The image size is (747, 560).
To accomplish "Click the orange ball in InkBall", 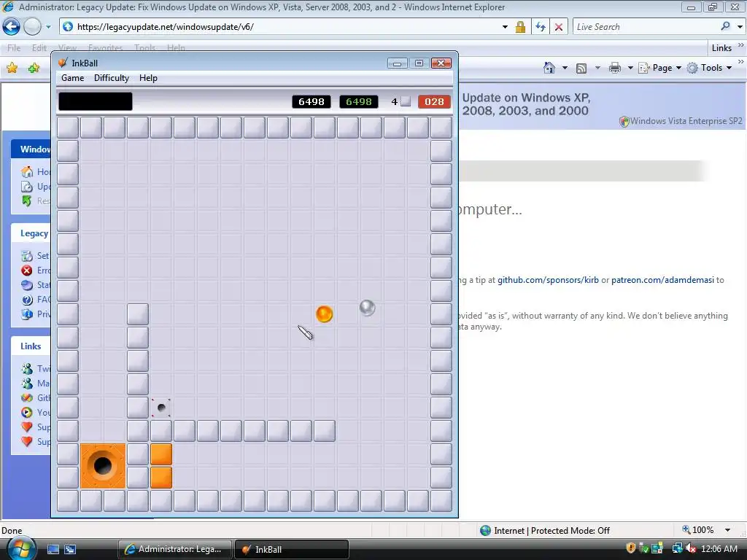I will pos(324,314).
